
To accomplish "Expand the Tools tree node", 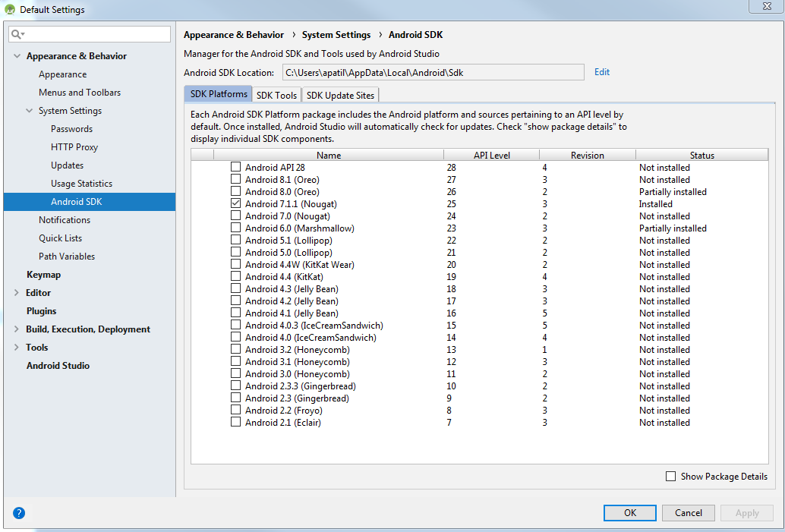I will [x=17, y=348].
